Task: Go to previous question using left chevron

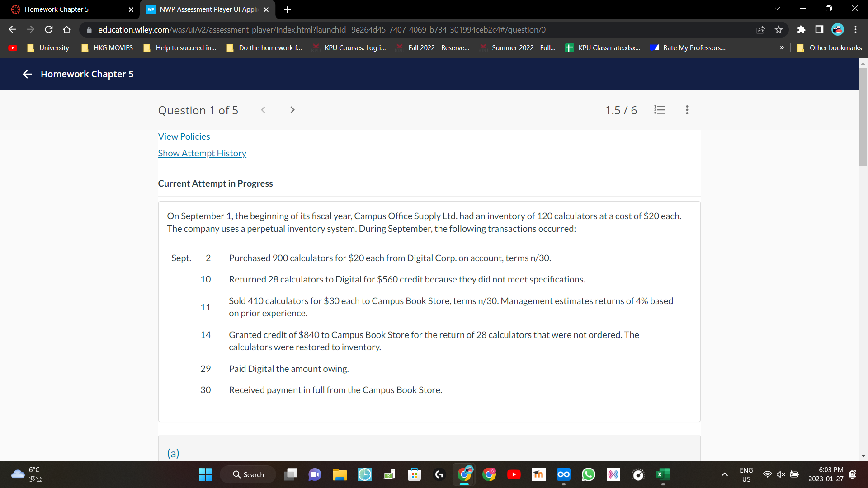Action: (x=263, y=110)
